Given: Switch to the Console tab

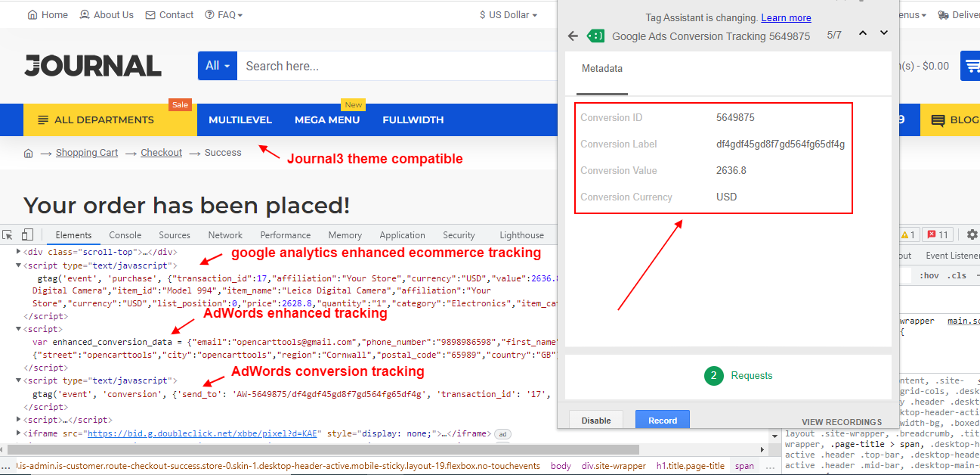Looking at the screenshot, I should [x=125, y=235].
